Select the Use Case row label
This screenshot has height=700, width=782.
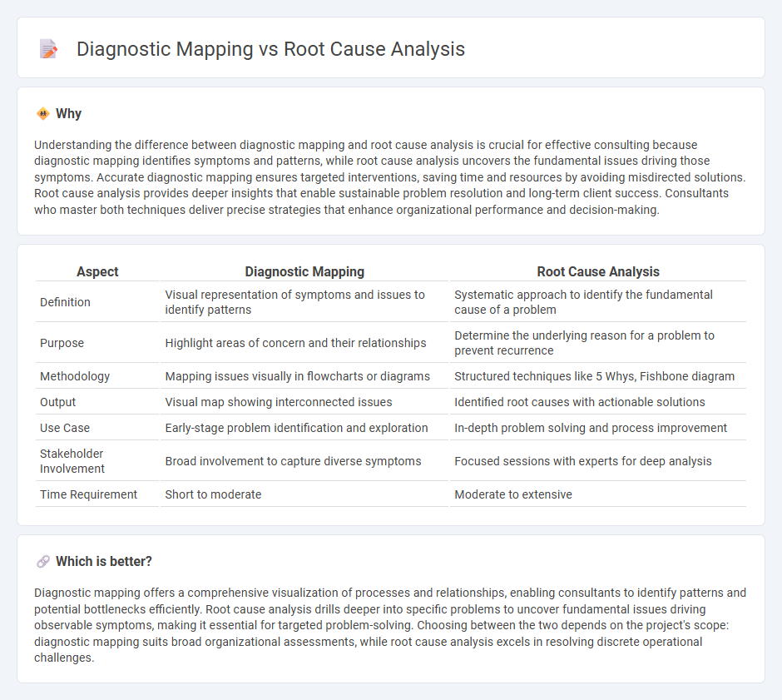pyautogui.click(x=65, y=428)
